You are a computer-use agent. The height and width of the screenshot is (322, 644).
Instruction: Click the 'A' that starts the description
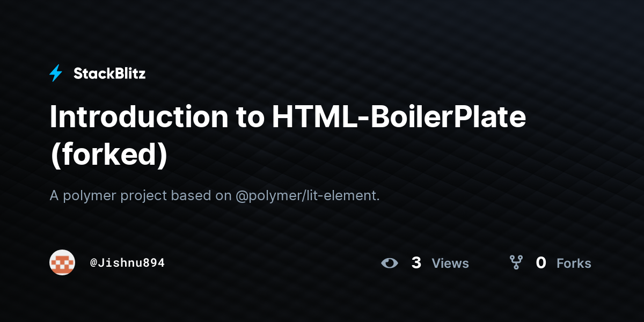click(54, 196)
